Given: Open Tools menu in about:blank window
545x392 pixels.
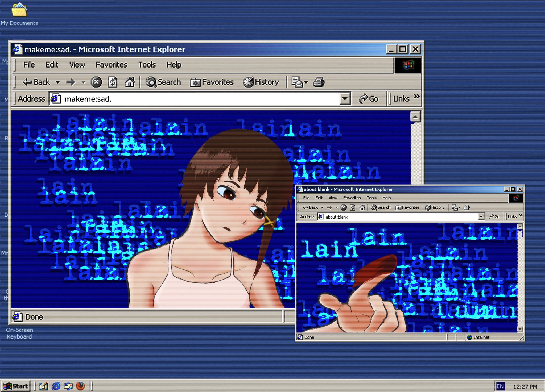Looking at the screenshot, I should point(371,198).
